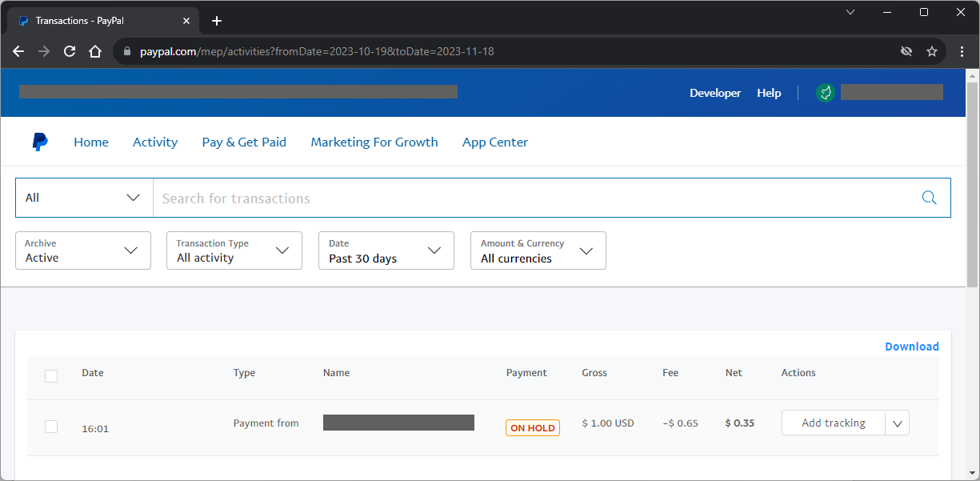Switch to the Activity section
Viewport: 980px width, 481px height.
click(154, 142)
